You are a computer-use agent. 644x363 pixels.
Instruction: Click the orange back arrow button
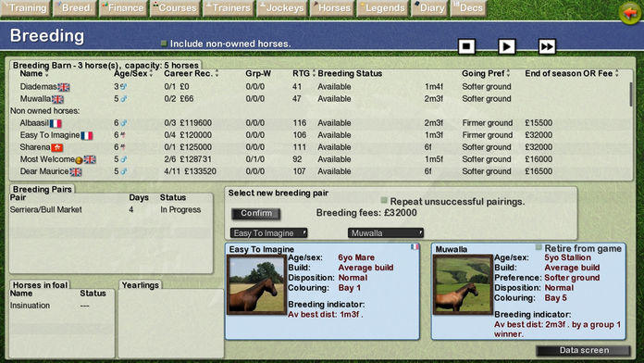click(x=630, y=13)
